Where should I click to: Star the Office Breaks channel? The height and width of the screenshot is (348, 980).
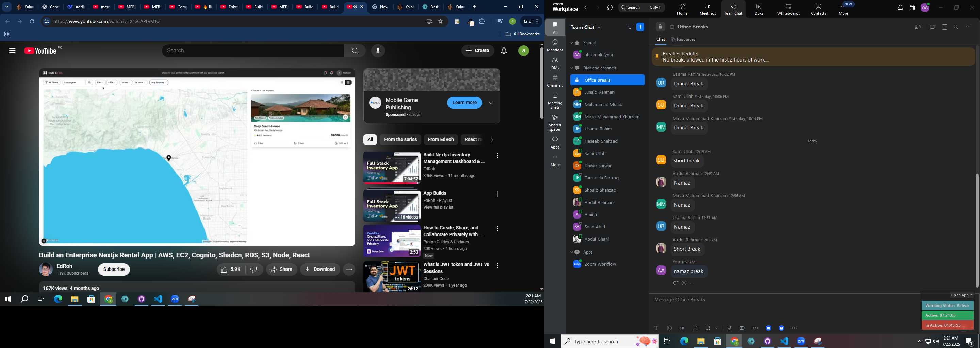pos(672,27)
